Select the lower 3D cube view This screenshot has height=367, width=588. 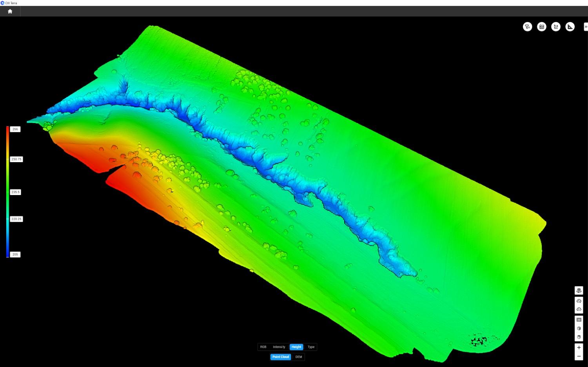pos(579,337)
